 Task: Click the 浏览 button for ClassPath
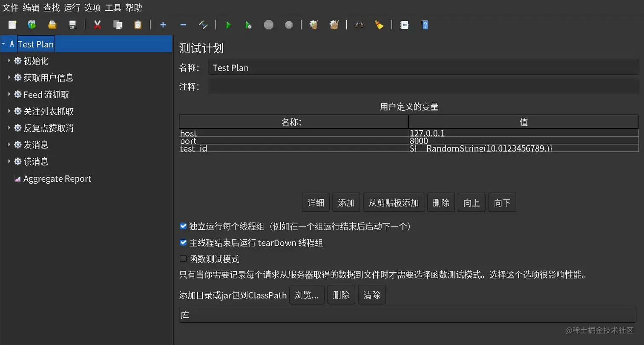306,294
